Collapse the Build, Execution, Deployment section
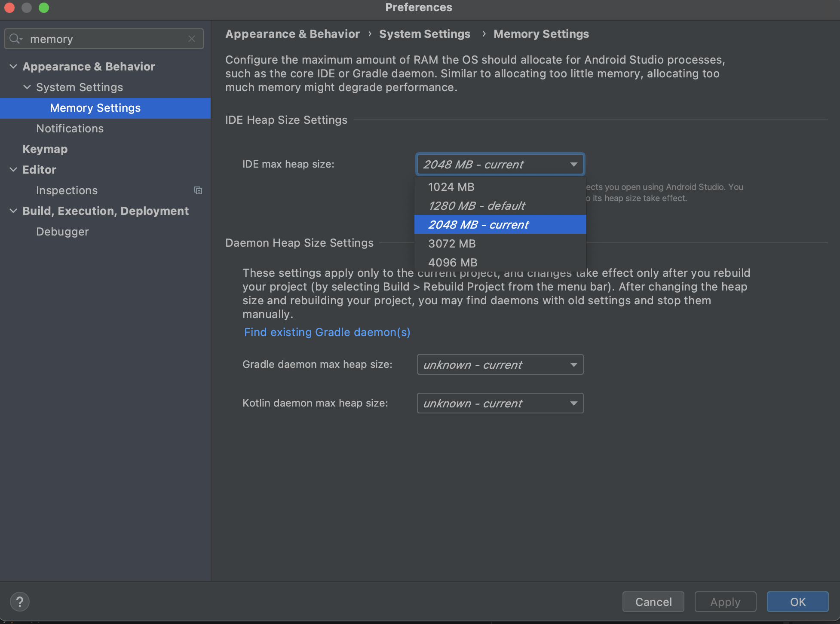This screenshot has height=624, width=840. pos(13,211)
